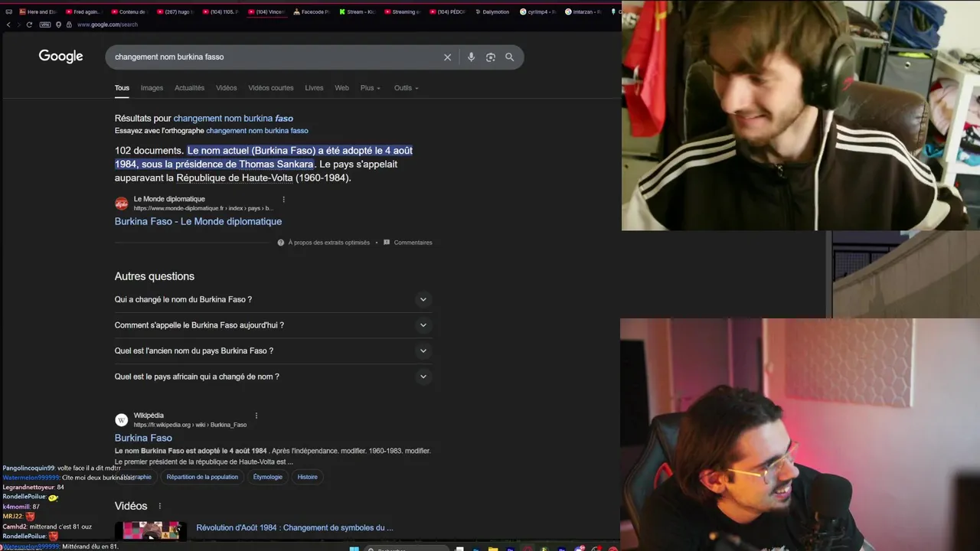Click the Commentaires feedback icon
The height and width of the screenshot is (551, 980).
(x=387, y=243)
